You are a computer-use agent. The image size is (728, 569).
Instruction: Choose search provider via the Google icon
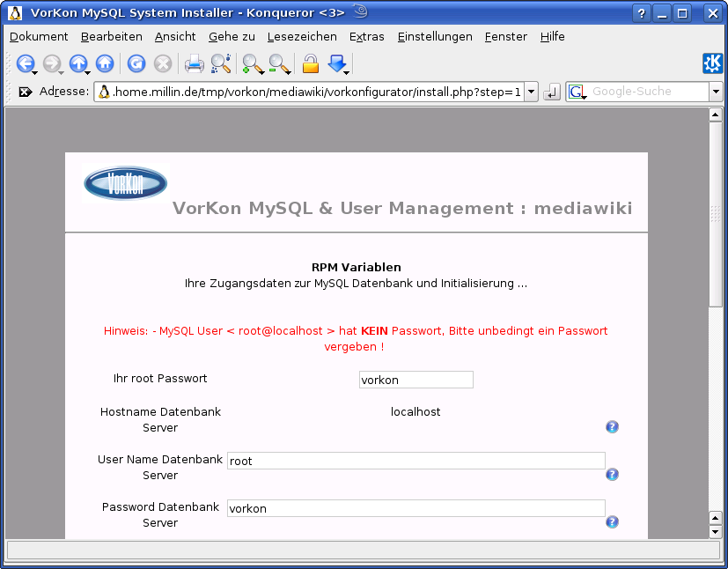click(x=577, y=92)
